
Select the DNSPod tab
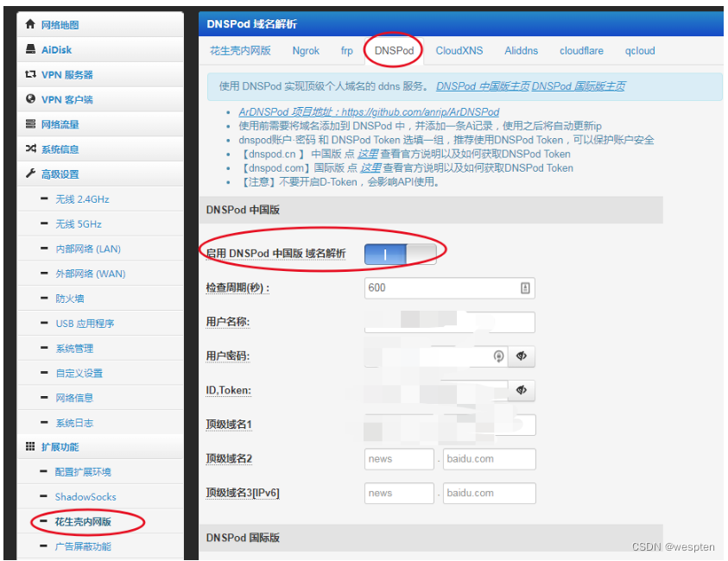pyautogui.click(x=394, y=51)
